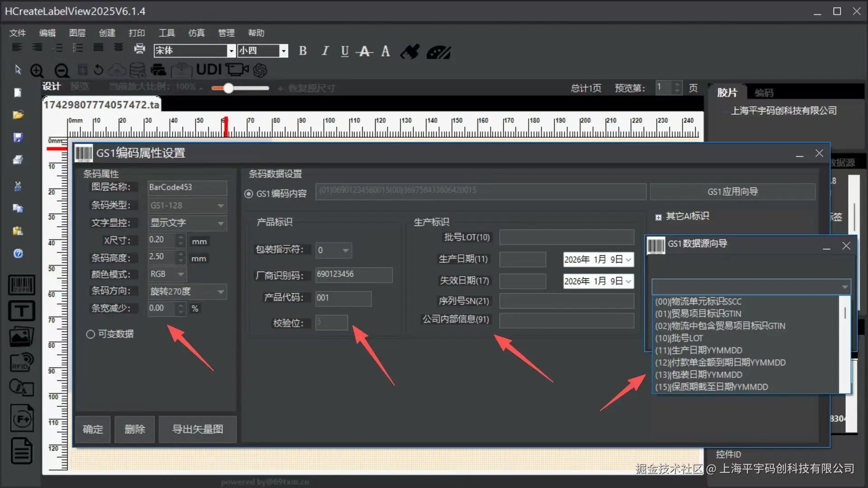This screenshot has height=488, width=868.
Task: Select the 可变数据 radio option
Action: [x=90, y=334]
